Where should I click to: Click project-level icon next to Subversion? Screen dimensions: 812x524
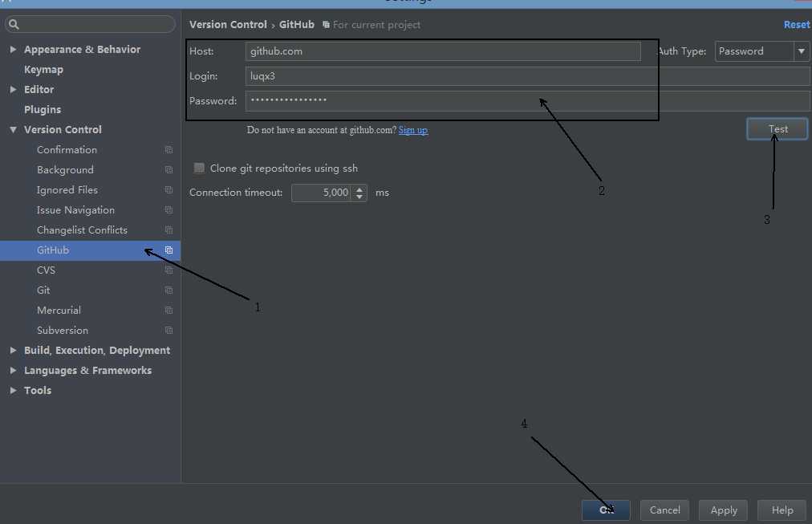(x=168, y=331)
